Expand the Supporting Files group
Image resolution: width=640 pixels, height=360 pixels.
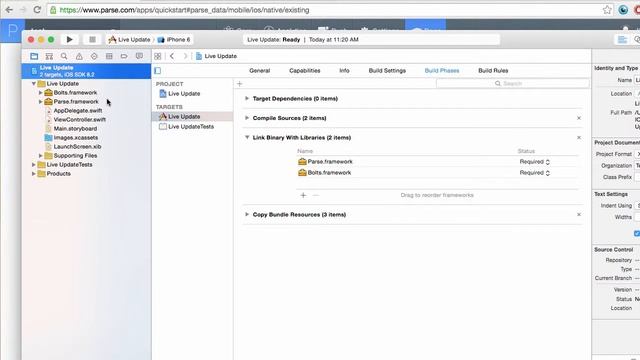tap(40, 156)
